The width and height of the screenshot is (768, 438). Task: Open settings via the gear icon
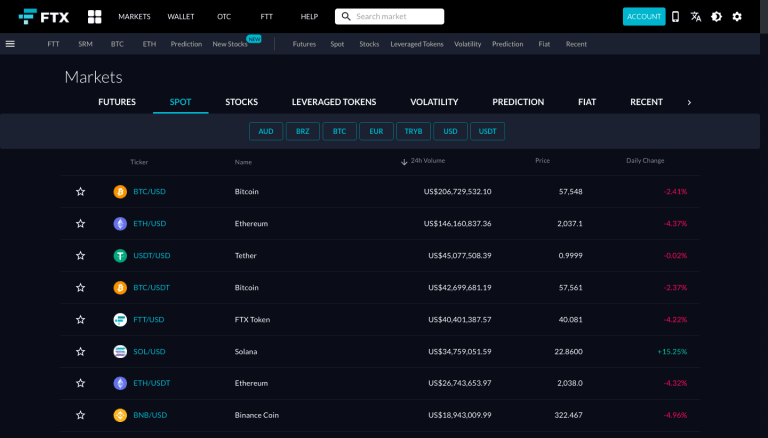737,17
